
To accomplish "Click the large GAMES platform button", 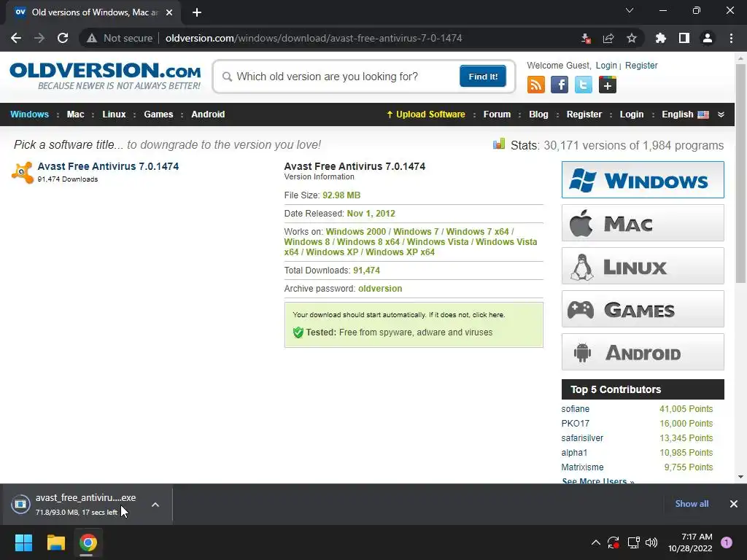I will 643,309.
